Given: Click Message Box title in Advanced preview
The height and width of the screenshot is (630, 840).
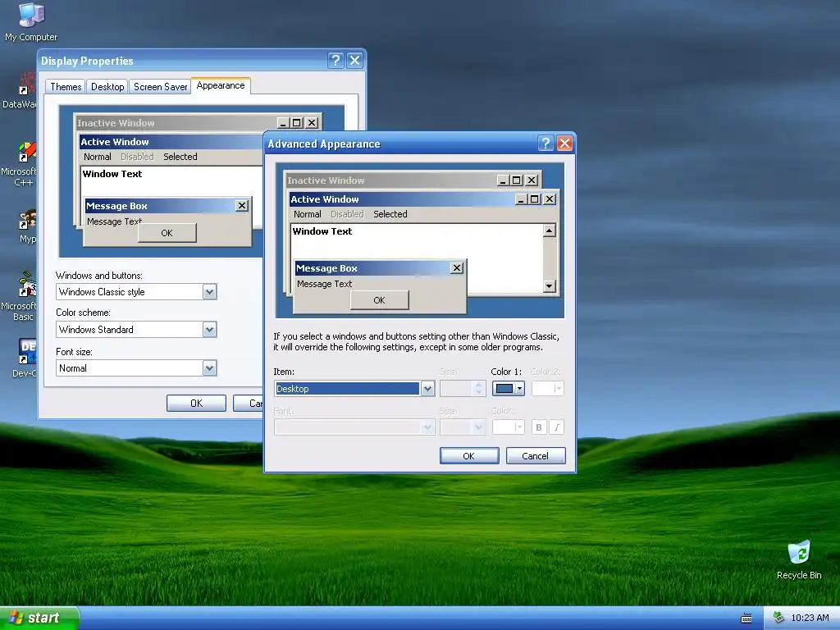Looking at the screenshot, I should (x=326, y=268).
